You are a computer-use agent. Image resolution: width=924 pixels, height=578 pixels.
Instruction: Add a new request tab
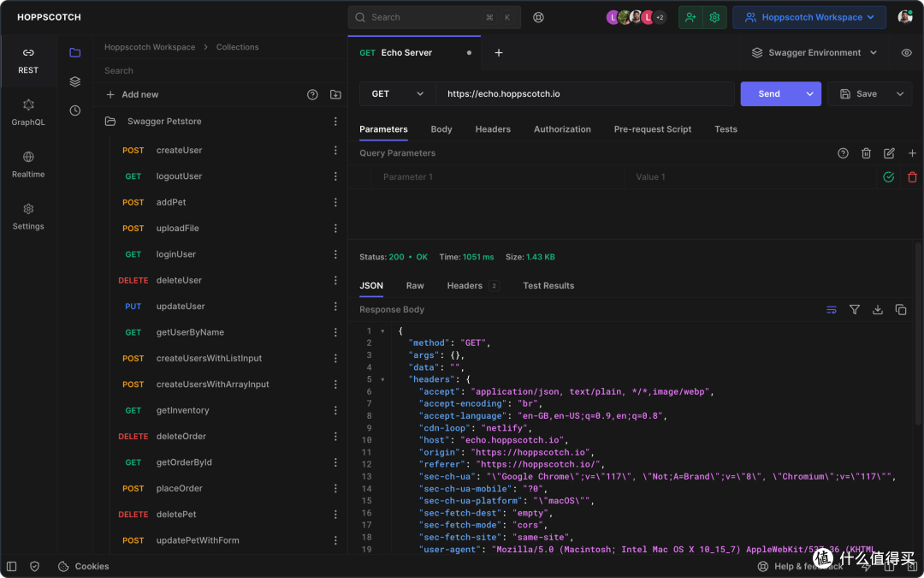pos(499,52)
